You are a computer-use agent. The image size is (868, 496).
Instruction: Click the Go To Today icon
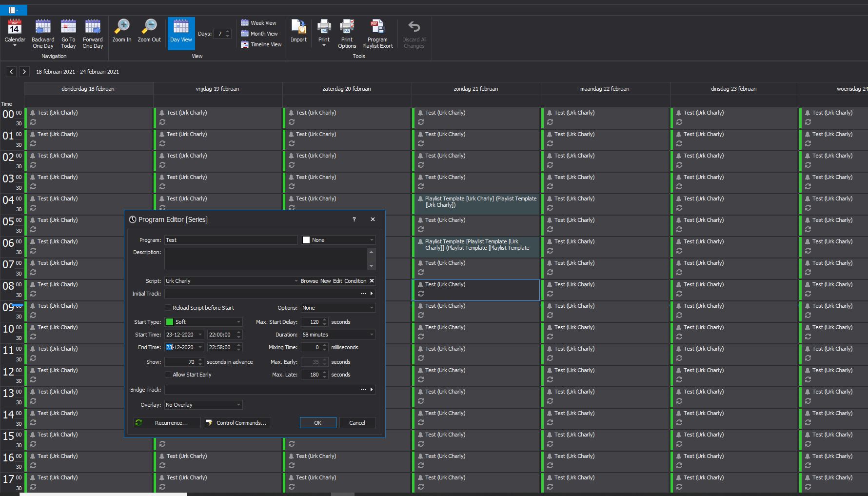(x=68, y=27)
